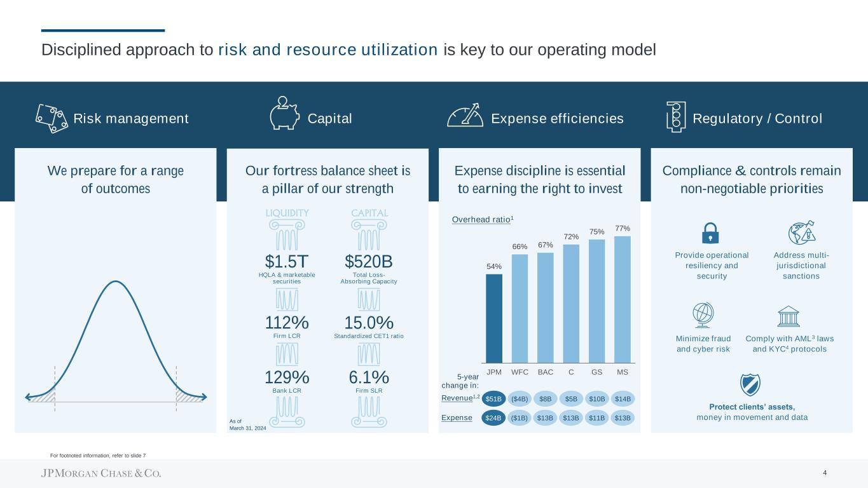Image resolution: width=868 pixels, height=488 pixels.
Task: Click the globe fraud and cyber risk icon
Action: click(x=703, y=316)
